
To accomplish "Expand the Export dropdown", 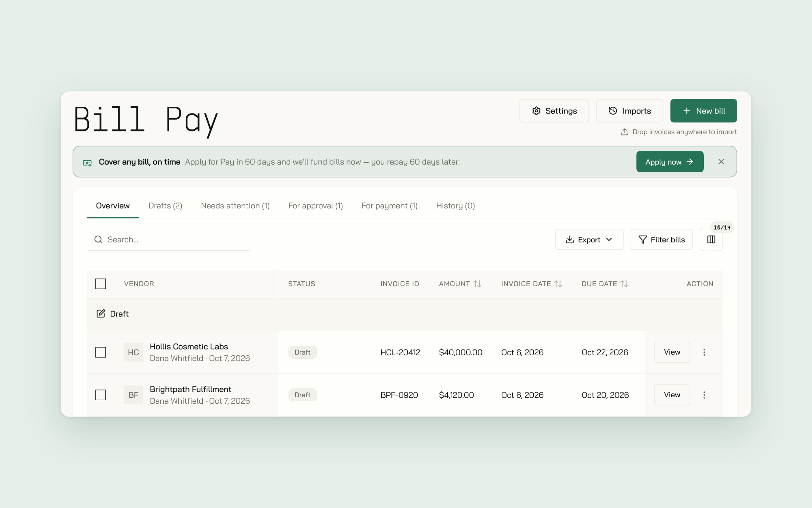I will (x=589, y=239).
